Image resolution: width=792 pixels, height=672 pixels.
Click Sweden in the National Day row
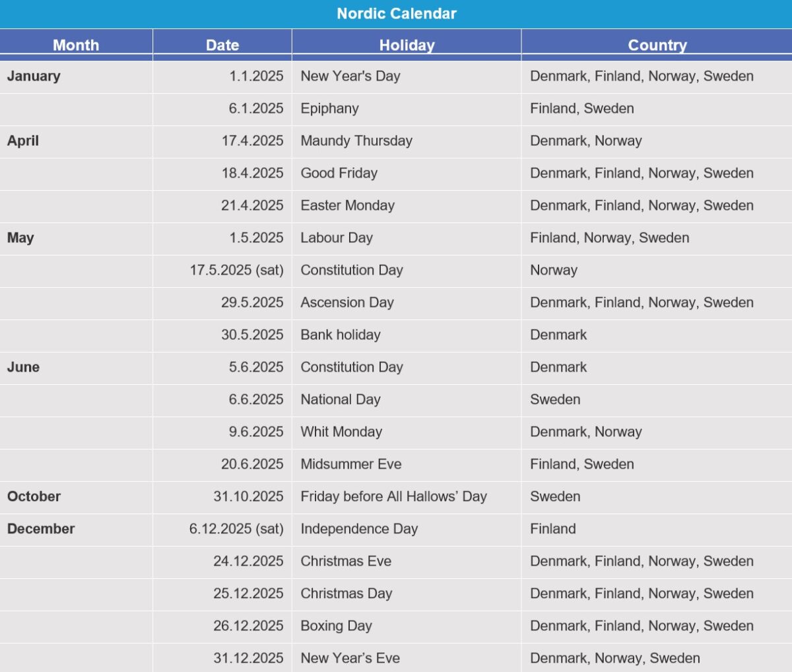(x=555, y=399)
